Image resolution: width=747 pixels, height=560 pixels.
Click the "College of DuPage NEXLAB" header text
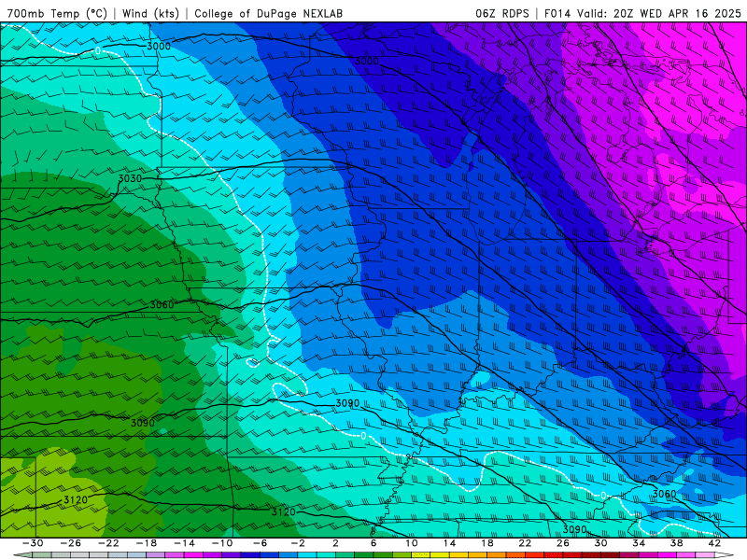(268, 13)
